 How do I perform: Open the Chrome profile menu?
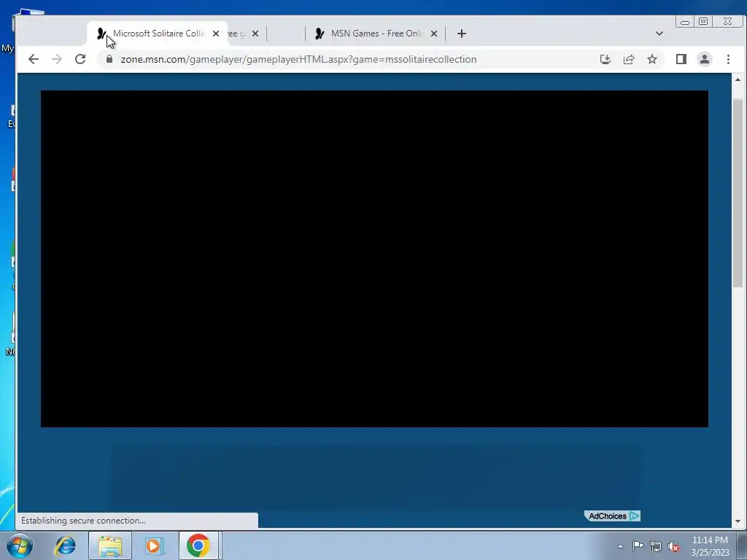point(705,59)
